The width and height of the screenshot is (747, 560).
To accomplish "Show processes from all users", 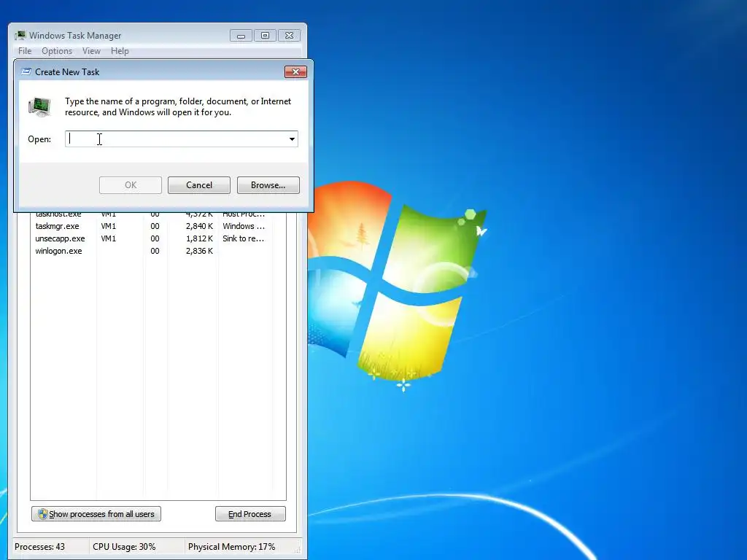I will point(96,514).
